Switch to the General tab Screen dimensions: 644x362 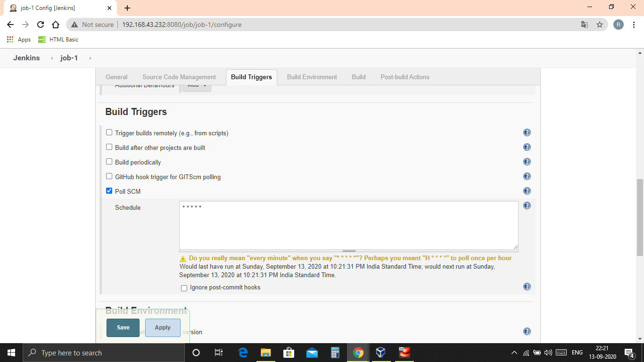coord(116,77)
